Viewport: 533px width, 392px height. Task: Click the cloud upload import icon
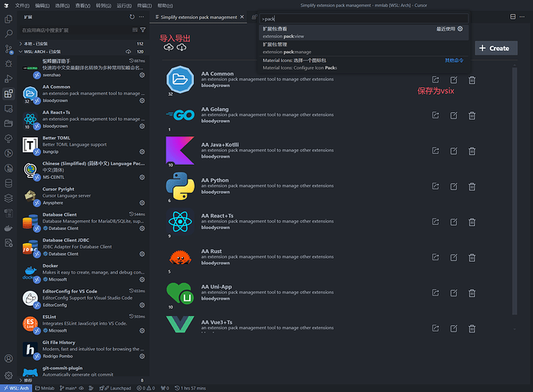(x=169, y=48)
